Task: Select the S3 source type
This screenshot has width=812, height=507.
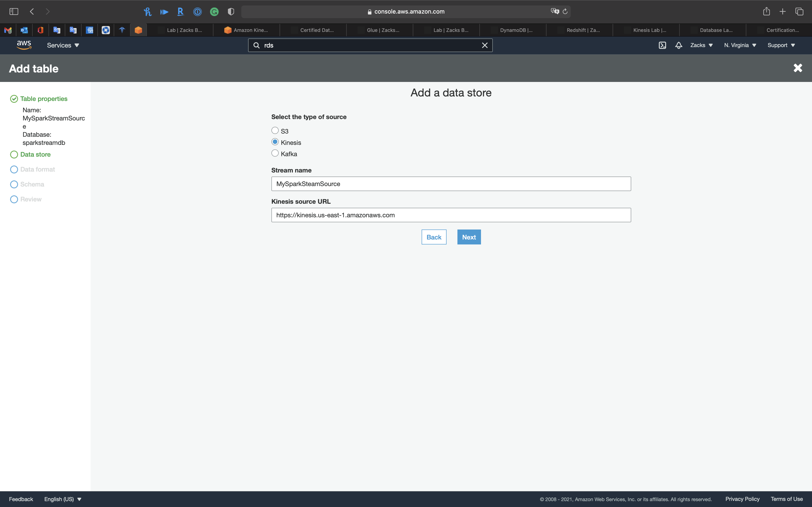Action: 275,130
